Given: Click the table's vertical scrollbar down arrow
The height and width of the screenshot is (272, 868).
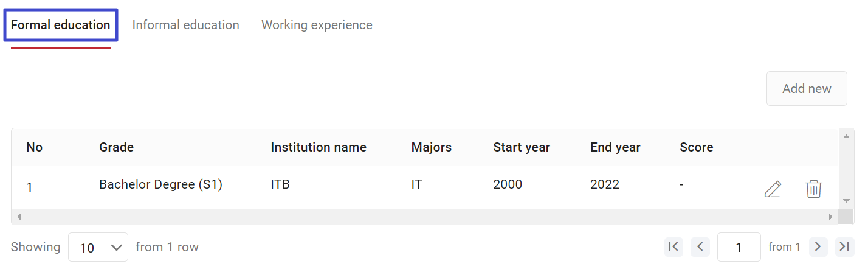Looking at the screenshot, I should [x=846, y=200].
